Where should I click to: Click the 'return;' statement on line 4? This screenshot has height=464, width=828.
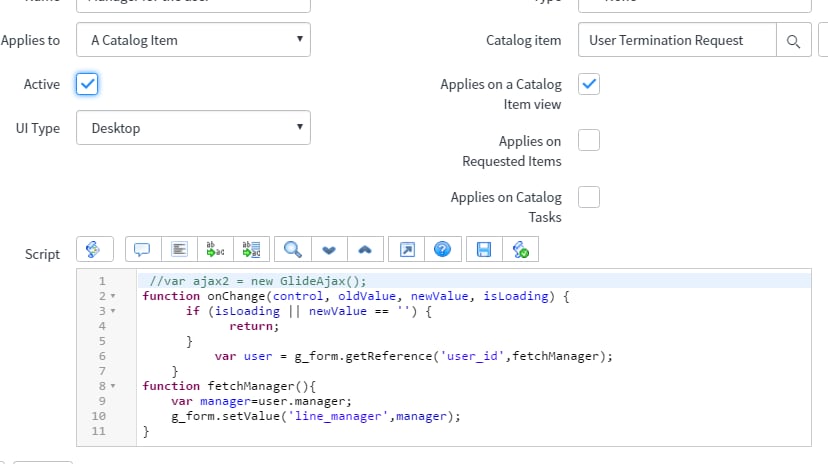click(x=254, y=326)
